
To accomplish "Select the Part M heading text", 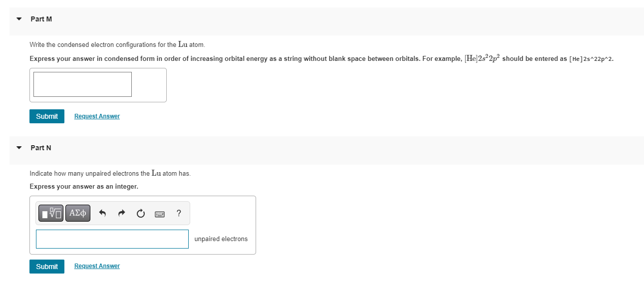I will point(41,19).
